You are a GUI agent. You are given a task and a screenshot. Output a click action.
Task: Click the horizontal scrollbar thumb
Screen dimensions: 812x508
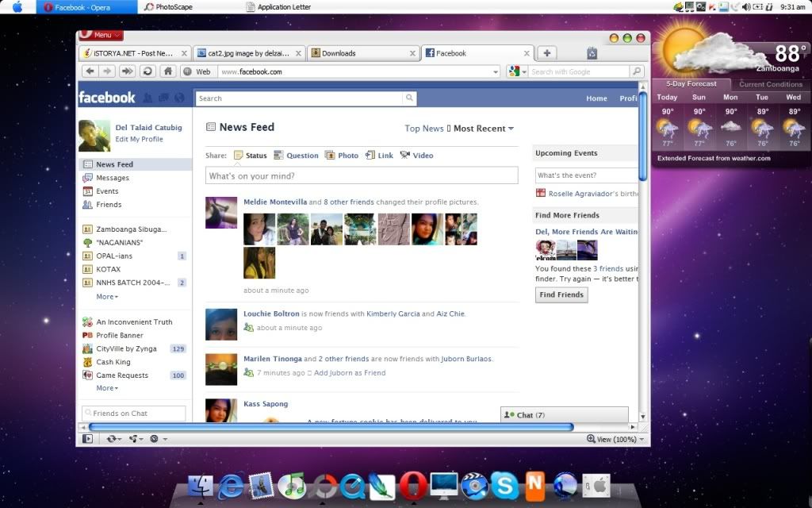click(x=331, y=427)
